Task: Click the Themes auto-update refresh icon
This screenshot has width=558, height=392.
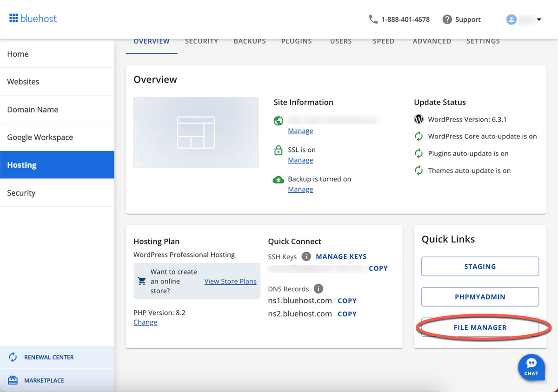Action: click(x=418, y=170)
